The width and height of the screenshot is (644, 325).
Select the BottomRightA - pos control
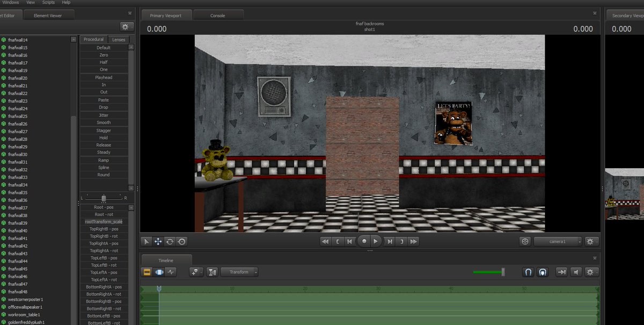[104, 287]
